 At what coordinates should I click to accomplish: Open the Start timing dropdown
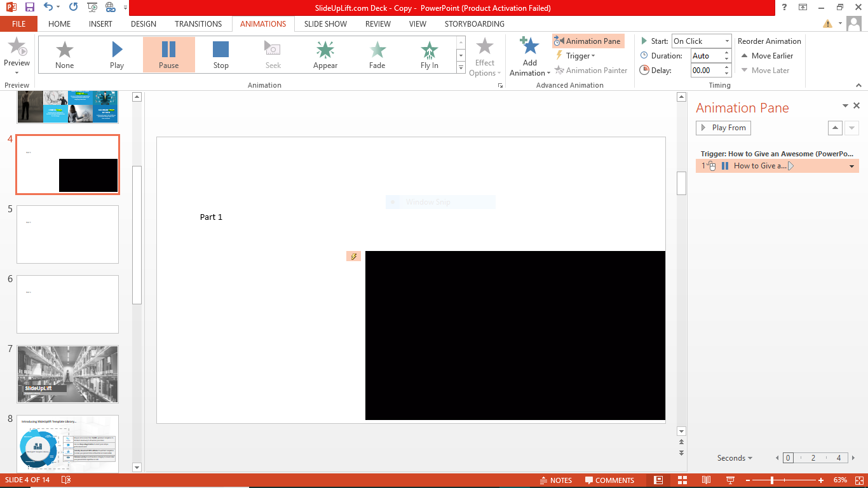click(x=725, y=41)
